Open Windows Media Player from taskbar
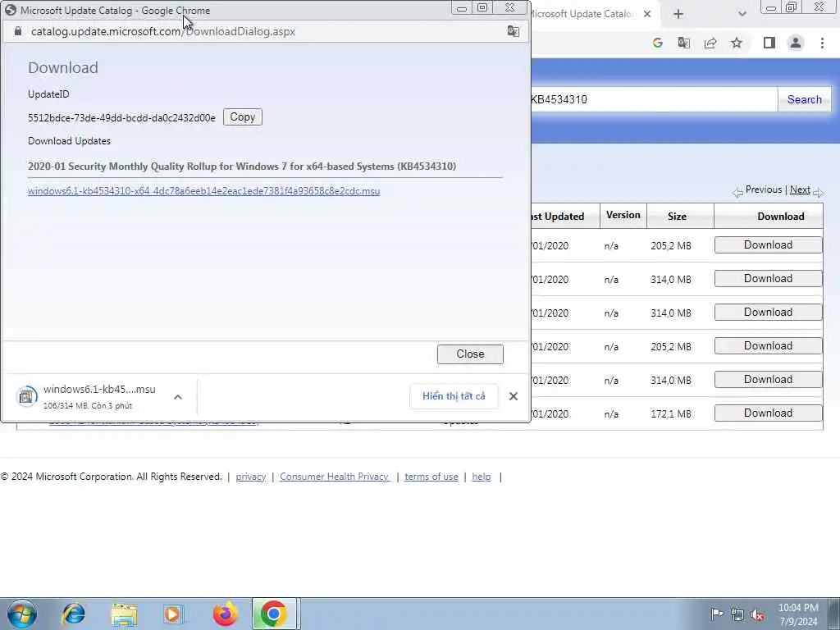Viewport: 840px width, 630px height. pos(174,614)
